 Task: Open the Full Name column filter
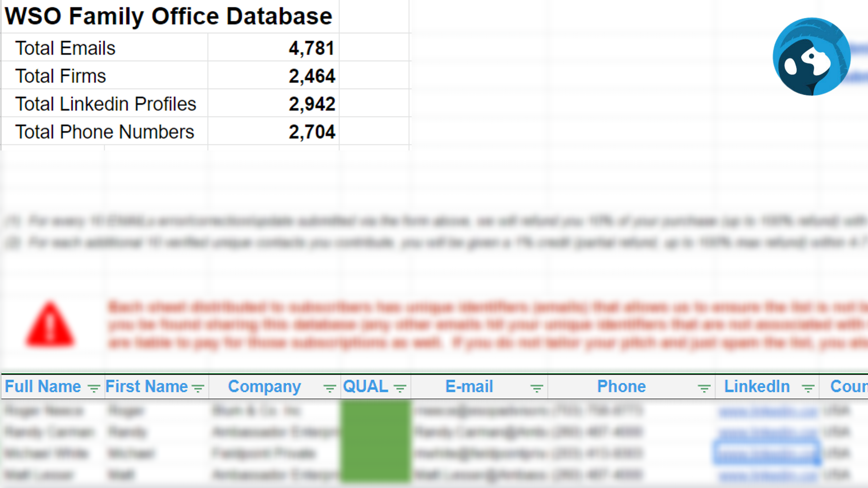pyautogui.click(x=94, y=387)
